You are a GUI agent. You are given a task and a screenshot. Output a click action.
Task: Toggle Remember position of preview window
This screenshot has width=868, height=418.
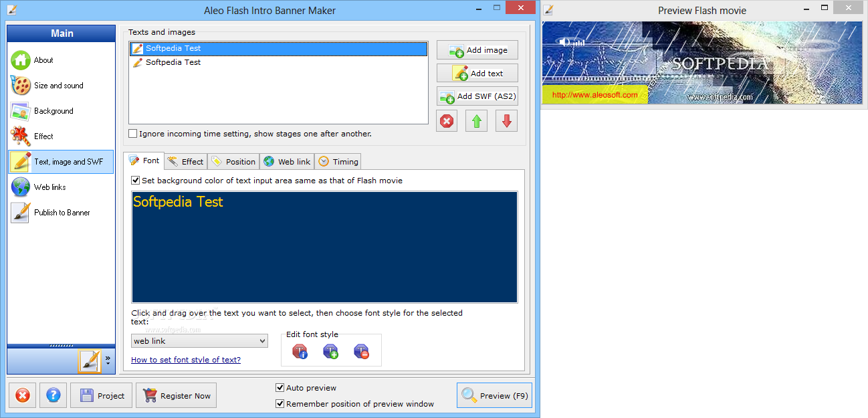click(280, 404)
